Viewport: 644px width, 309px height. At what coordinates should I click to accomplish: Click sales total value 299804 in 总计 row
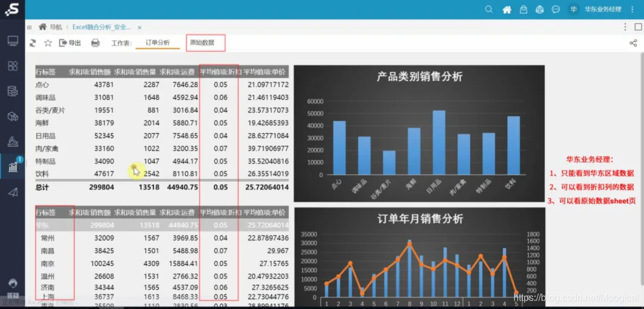pyautogui.click(x=102, y=187)
